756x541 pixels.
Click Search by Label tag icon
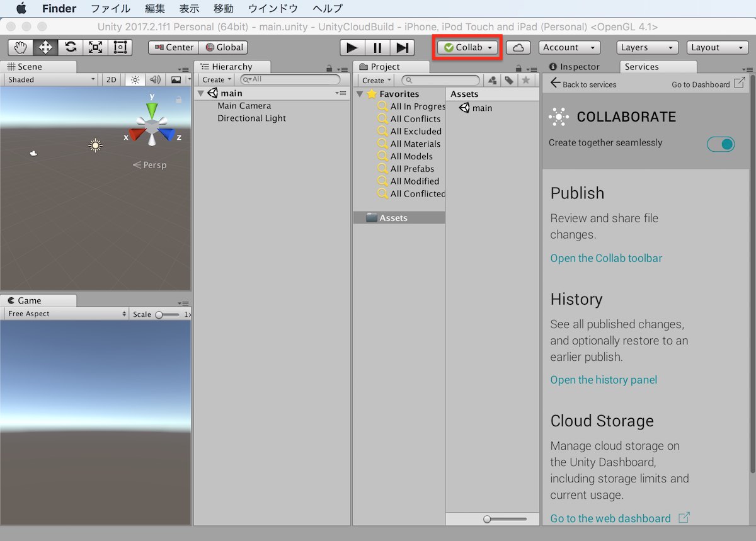[x=509, y=80]
